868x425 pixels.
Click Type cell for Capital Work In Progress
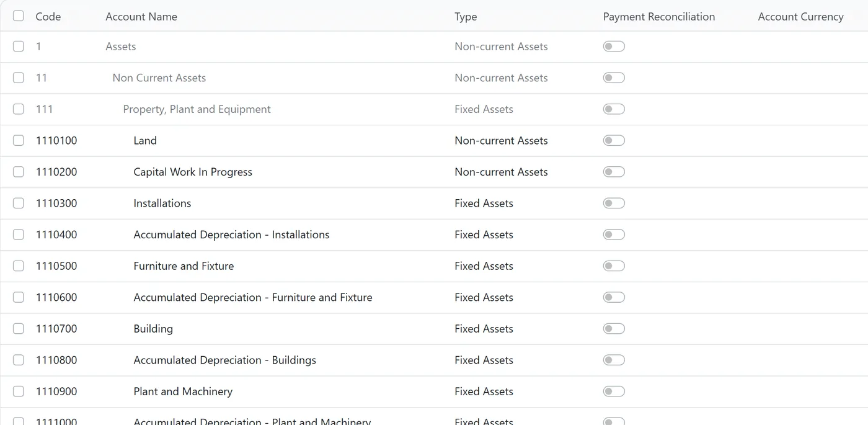[501, 172]
